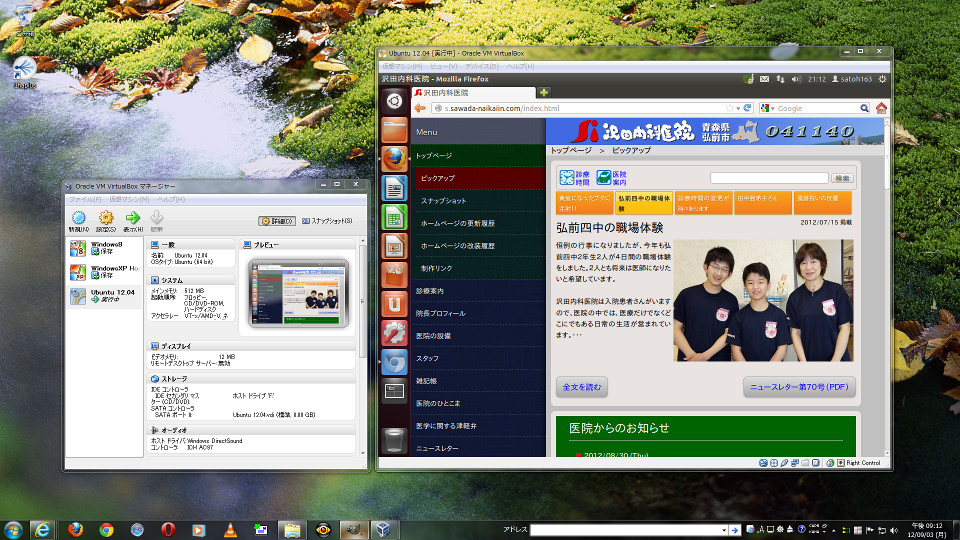Open the Trash icon in Unity launcher
960x540 pixels.
tap(394, 440)
